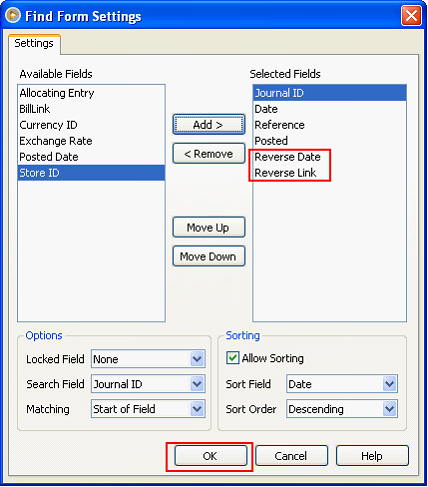Click the Cancel button
The image size is (428, 487).
291,456
